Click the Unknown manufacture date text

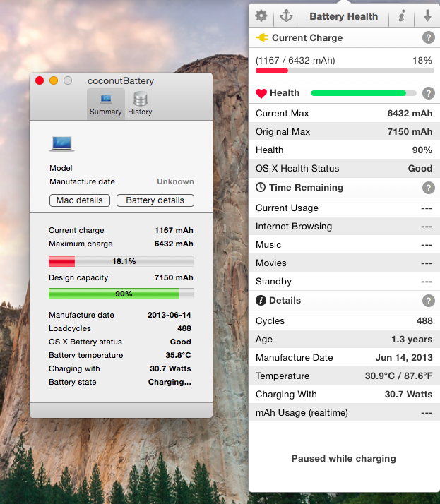click(175, 181)
